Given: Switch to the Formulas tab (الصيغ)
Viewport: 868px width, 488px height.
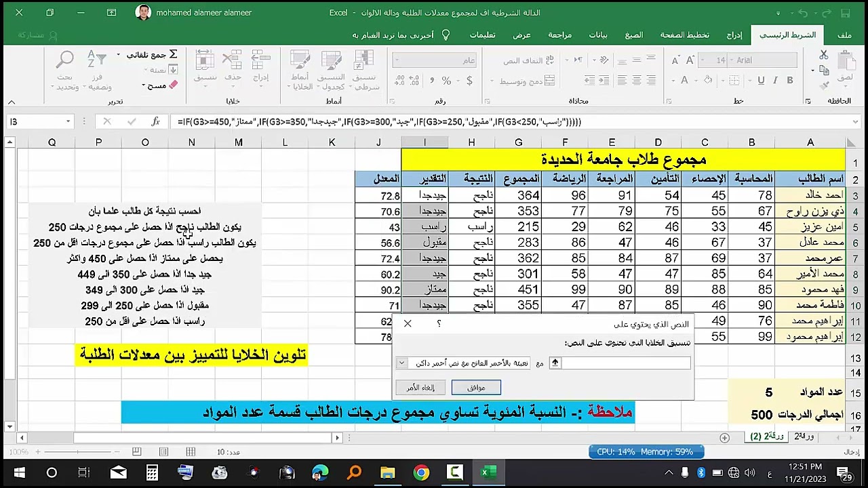Looking at the screenshot, I should [634, 35].
